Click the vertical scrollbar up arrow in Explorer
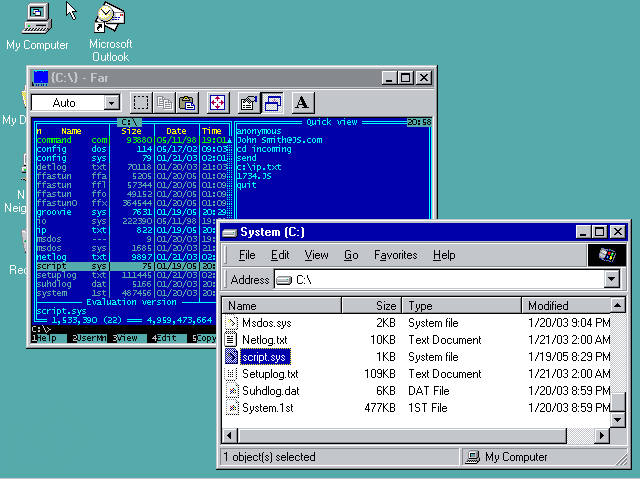The height and width of the screenshot is (480, 640). [x=618, y=305]
